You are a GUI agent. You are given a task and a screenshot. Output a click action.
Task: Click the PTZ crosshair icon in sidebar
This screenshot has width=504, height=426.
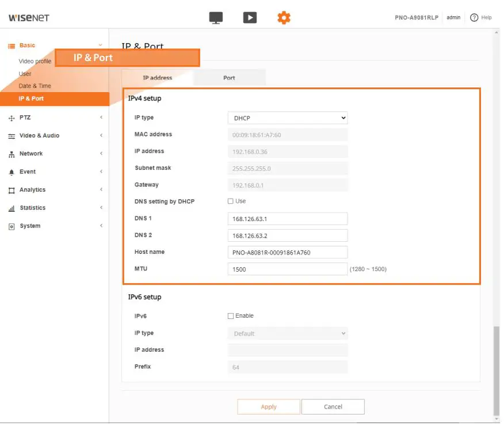[12, 117]
